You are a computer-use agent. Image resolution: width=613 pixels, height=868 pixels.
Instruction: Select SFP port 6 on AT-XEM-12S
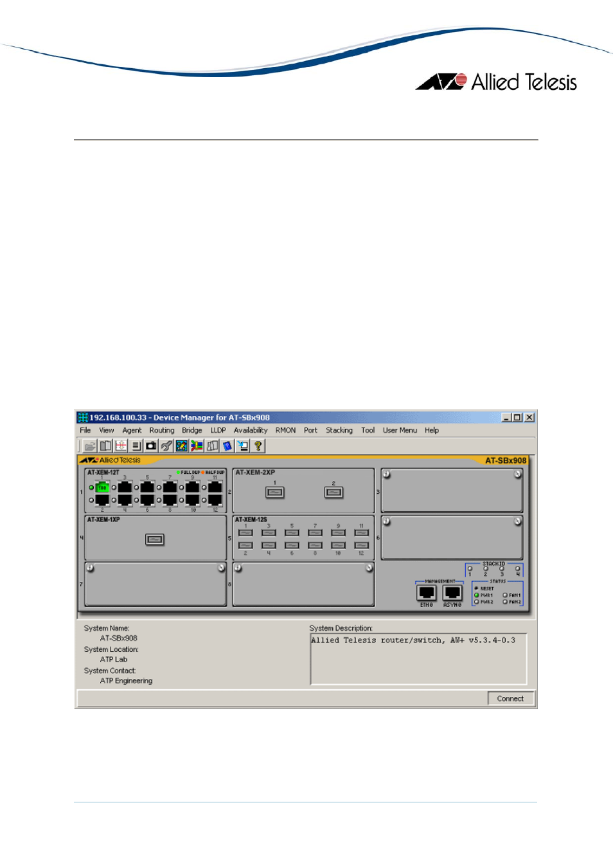(x=292, y=545)
